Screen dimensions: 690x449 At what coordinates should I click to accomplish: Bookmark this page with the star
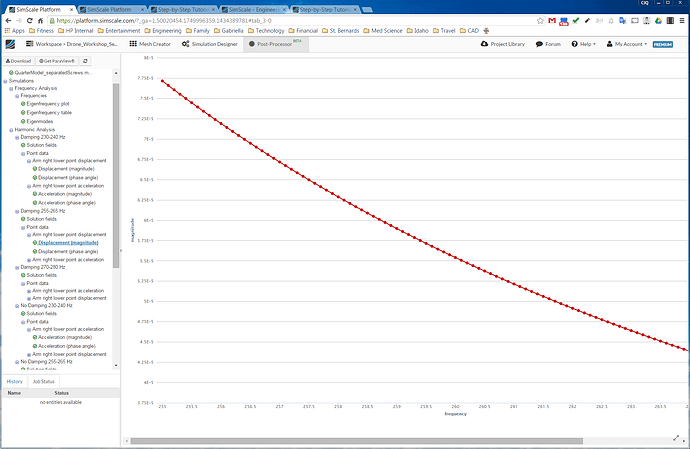540,21
